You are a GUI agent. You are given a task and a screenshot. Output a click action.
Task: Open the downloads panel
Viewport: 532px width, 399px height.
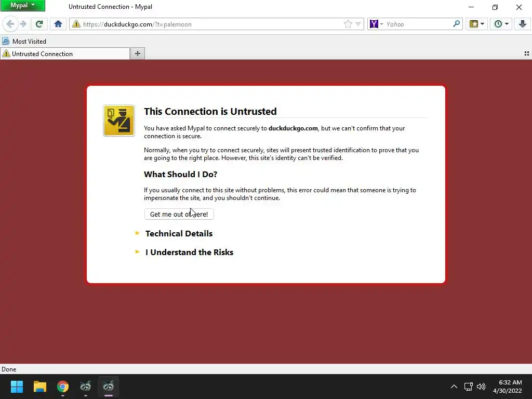(x=522, y=24)
